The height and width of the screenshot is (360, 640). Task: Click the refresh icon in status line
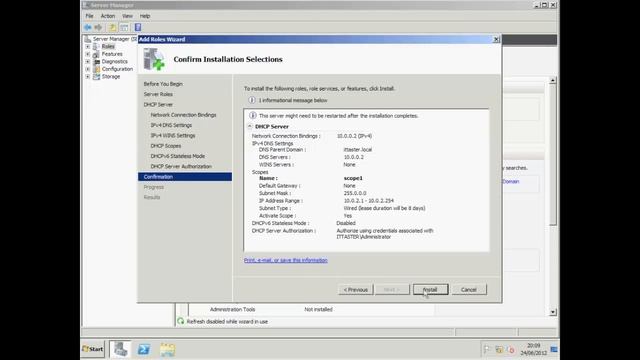tap(180, 322)
